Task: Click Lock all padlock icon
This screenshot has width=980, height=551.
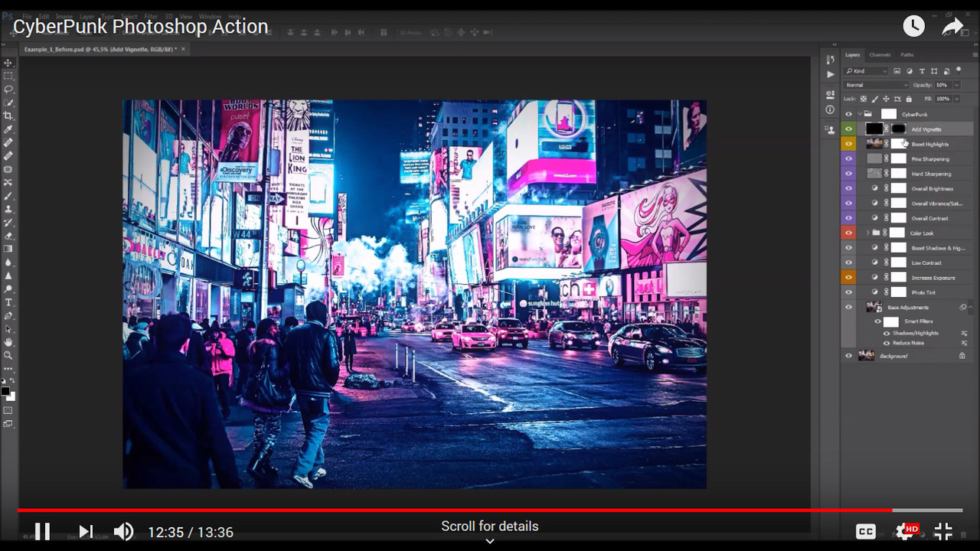Action: tap(909, 99)
